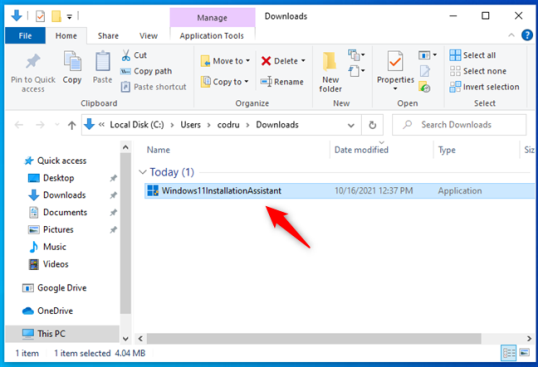This screenshot has width=538, height=367.
Task: Click Paste shortcut in the ribbon
Action: [153, 87]
